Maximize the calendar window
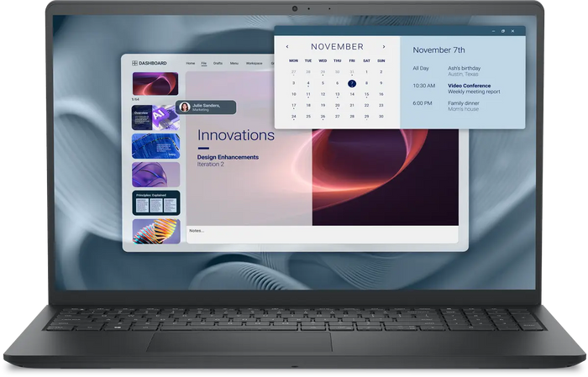This screenshot has width=588, height=377. click(503, 31)
